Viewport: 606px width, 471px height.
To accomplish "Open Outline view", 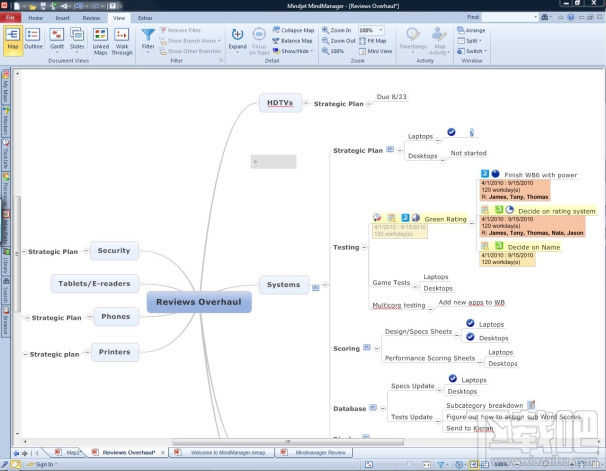I will pos(33,39).
